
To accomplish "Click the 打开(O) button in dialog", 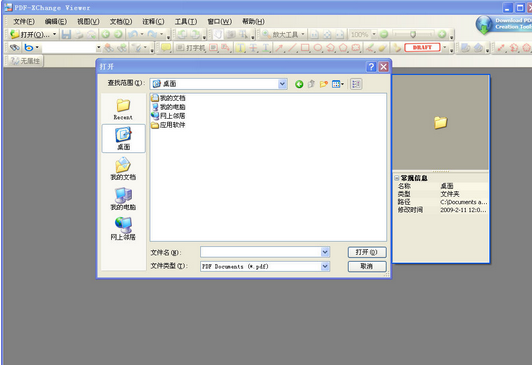I will (367, 252).
